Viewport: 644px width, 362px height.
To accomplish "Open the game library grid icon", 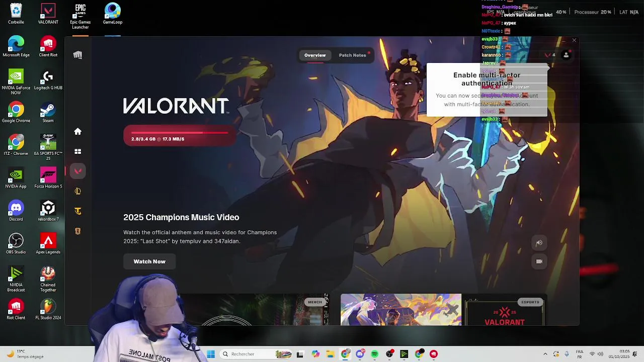I will click(x=77, y=151).
